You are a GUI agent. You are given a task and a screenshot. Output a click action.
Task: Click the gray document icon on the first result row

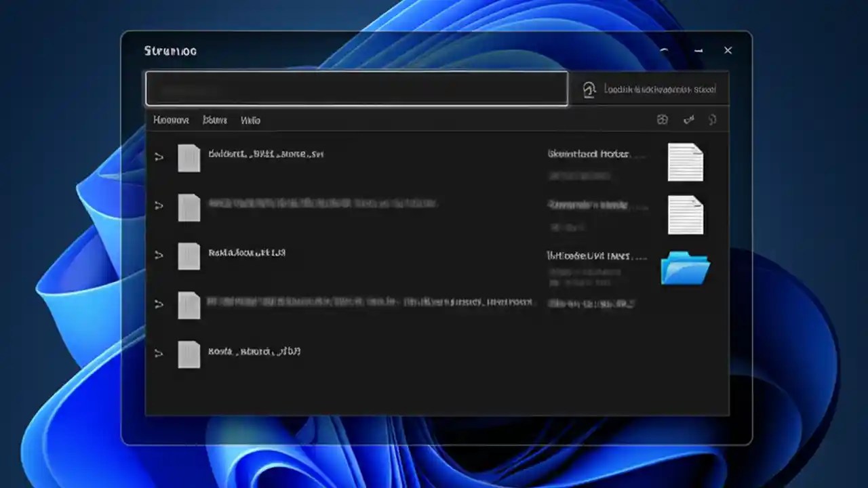189,158
